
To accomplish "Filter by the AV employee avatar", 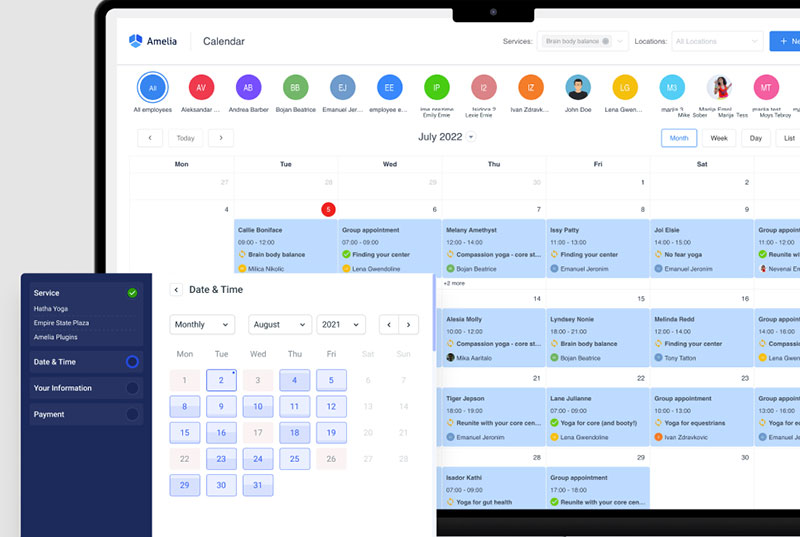I will tap(201, 88).
